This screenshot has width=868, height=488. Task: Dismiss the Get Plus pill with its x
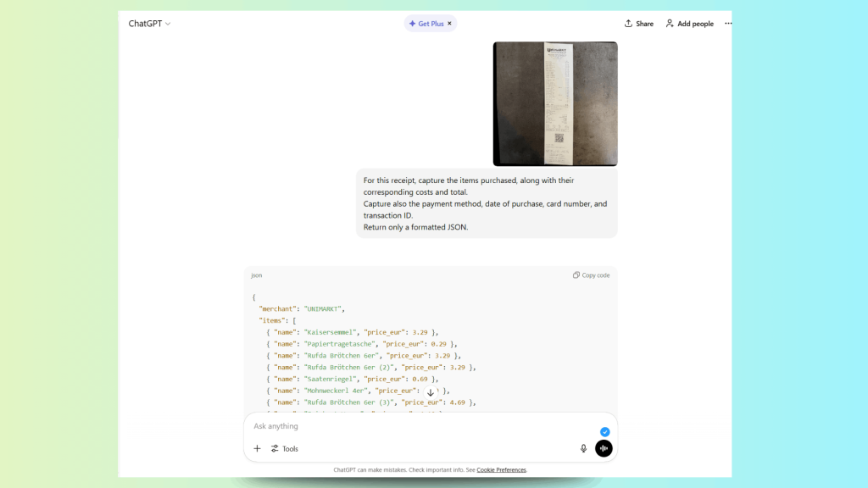point(449,24)
